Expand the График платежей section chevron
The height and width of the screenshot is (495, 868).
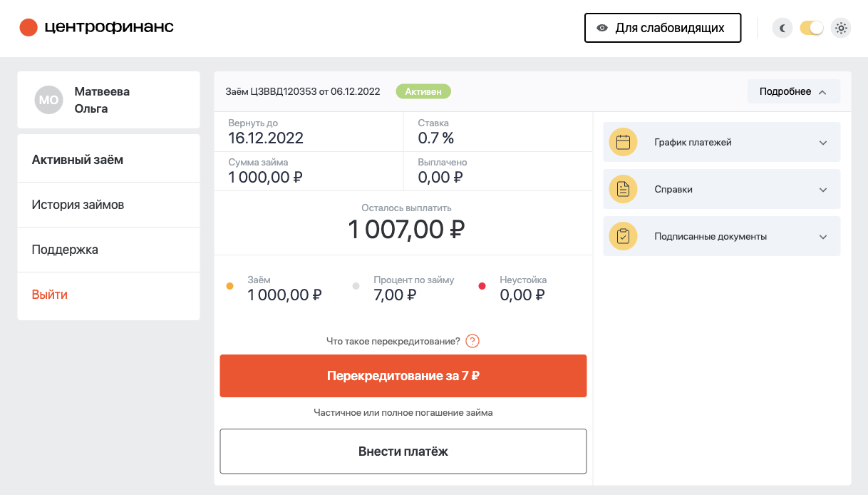pos(823,143)
